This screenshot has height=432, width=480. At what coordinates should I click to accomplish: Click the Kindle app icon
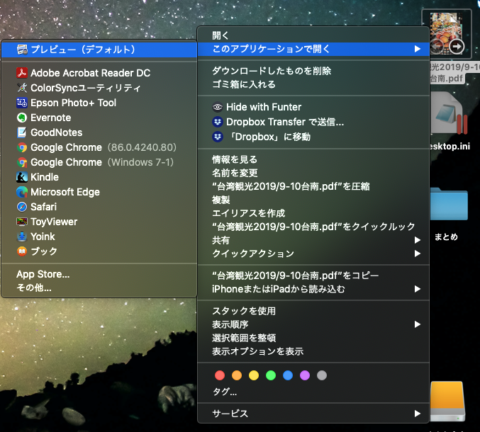22,177
